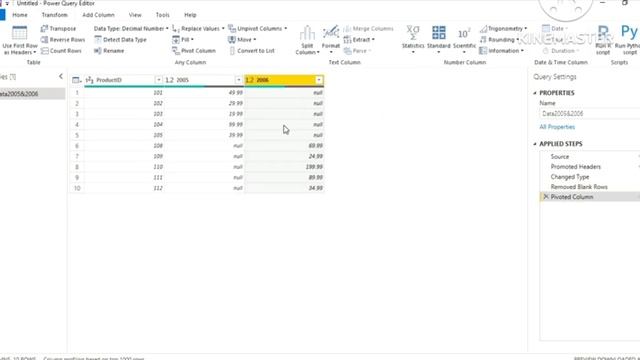640x360 pixels.
Task: Click Merge Columns
Action: click(x=369, y=29)
